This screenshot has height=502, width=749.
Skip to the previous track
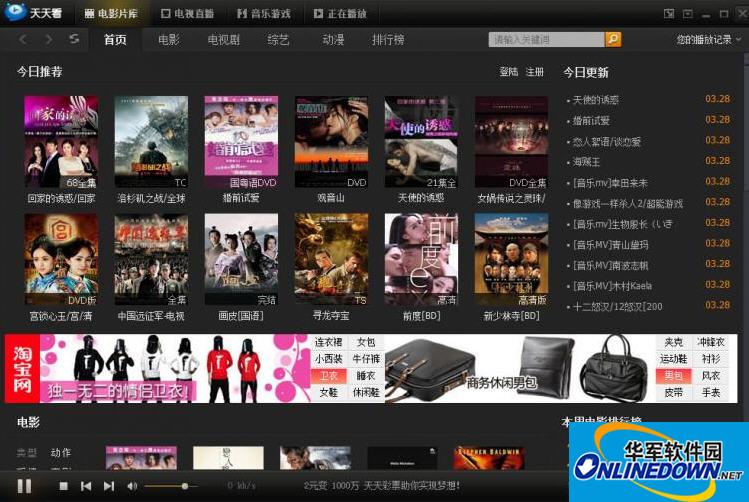click(x=86, y=486)
